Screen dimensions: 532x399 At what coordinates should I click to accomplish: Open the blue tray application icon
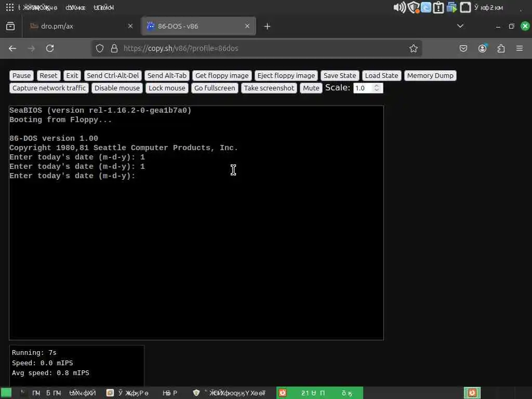click(x=426, y=7)
